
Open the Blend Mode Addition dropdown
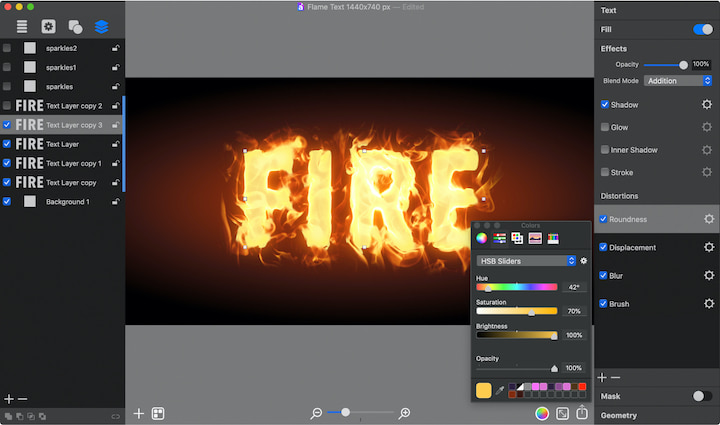(x=678, y=81)
